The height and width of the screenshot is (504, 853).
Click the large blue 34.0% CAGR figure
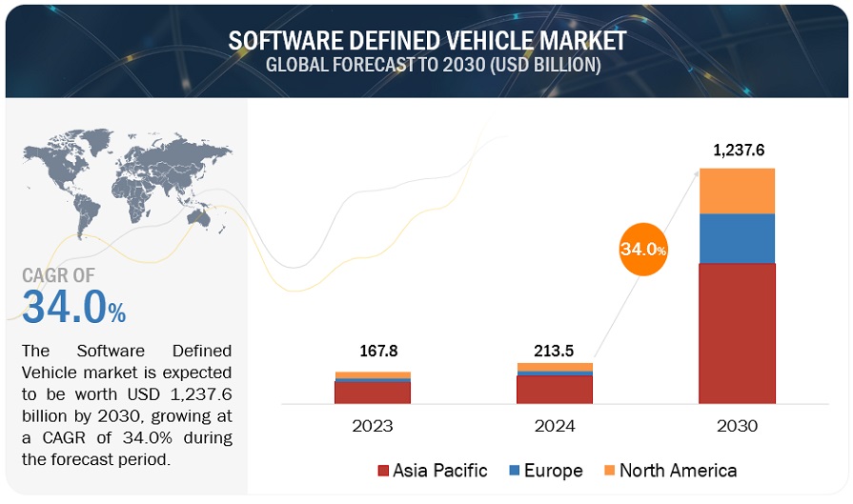click(x=73, y=309)
